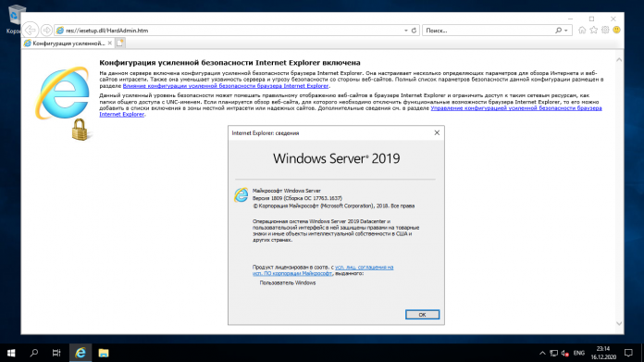Image resolution: width=644 pixels, height=362 pixels.
Task: Click Internet Explorer taskbar icon
Action: pos(80,353)
